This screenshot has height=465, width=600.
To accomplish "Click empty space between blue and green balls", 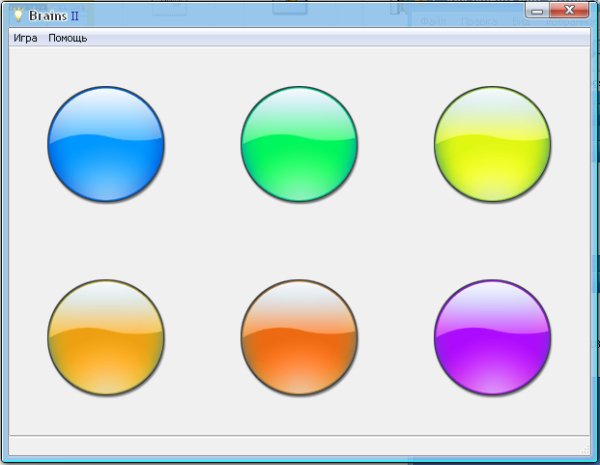I will pyautogui.click(x=202, y=145).
